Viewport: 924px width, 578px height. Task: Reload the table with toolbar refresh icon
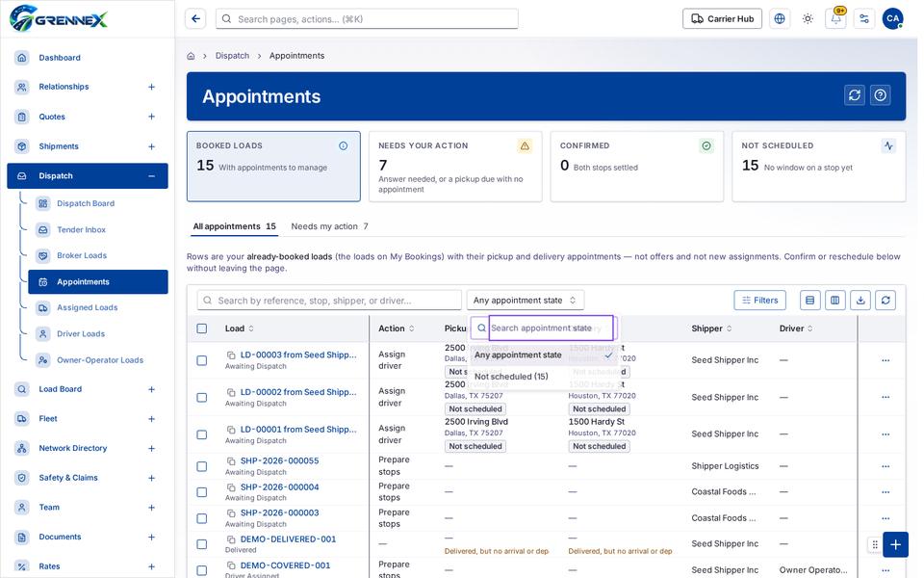coord(885,301)
